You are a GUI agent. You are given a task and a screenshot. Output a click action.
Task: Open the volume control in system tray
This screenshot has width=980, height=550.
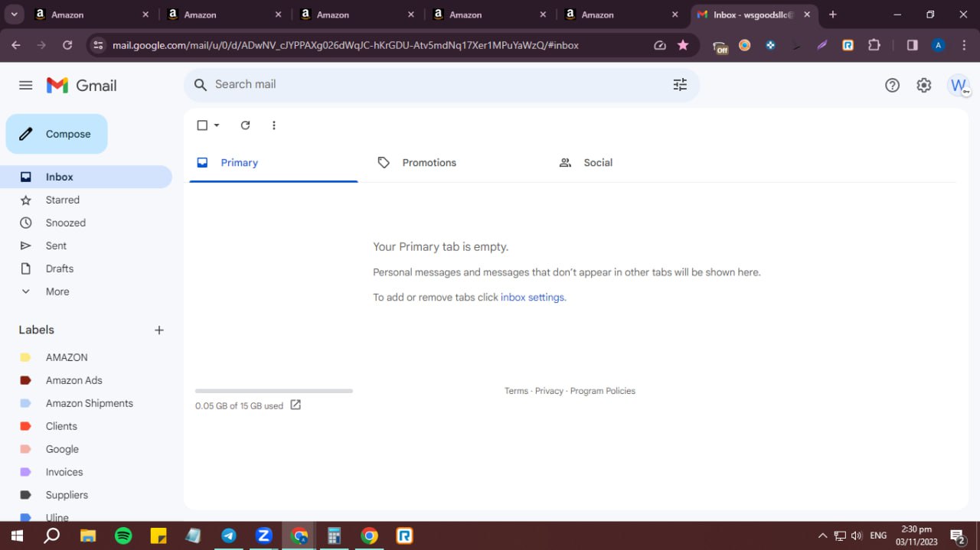coord(857,535)
